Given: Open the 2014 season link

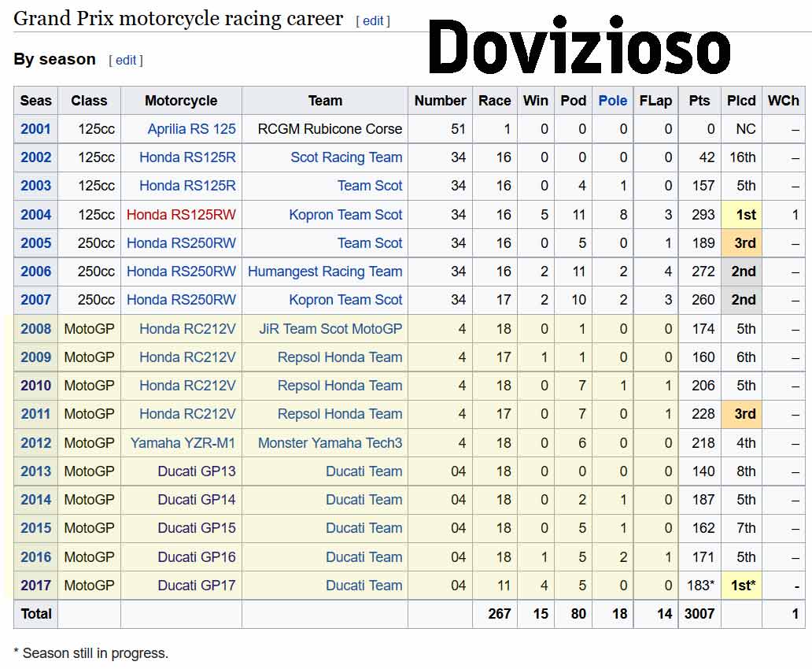Looking at the screenshot, I should 35,500.
